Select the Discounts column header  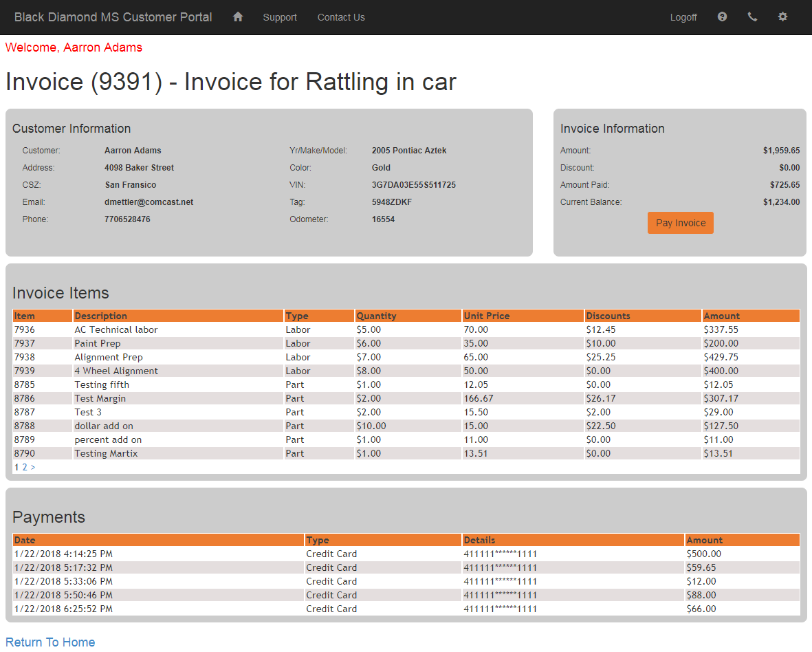pos(608,316)
